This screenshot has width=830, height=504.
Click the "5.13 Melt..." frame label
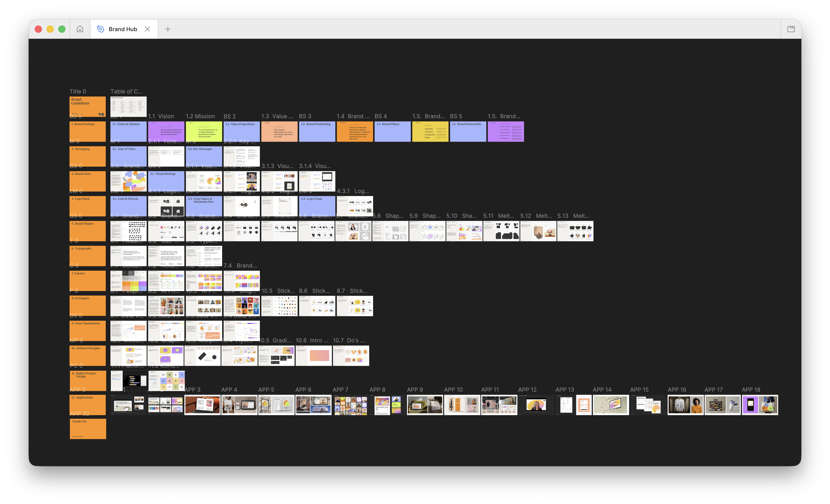[573, 216]
